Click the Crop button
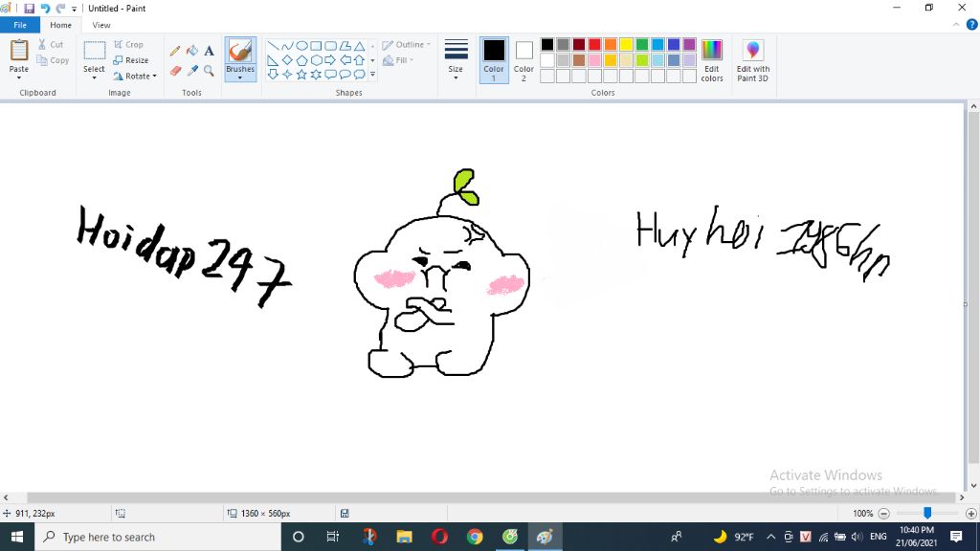This screenshot has width=980, height=551. (128, 44)
